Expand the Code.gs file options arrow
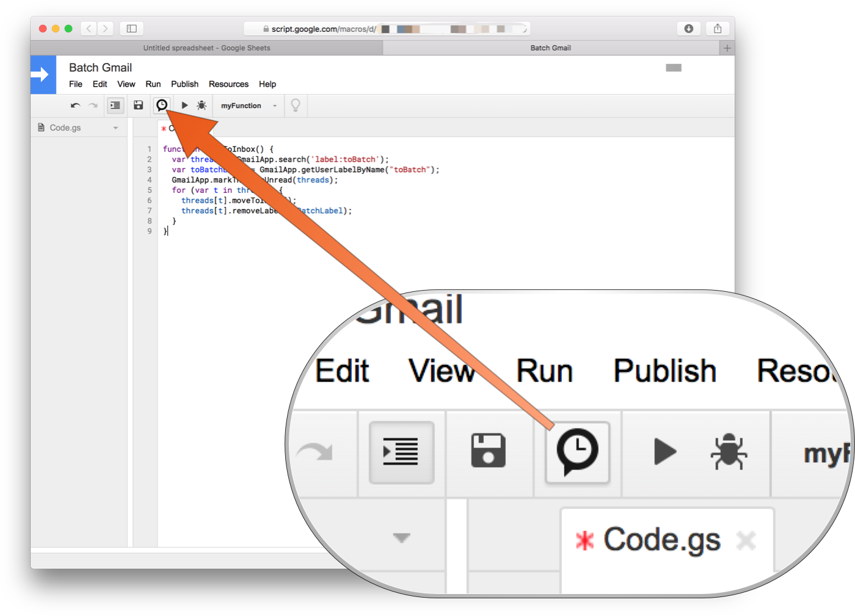Viewport: 855px width, 616px height. coord(115,128)
